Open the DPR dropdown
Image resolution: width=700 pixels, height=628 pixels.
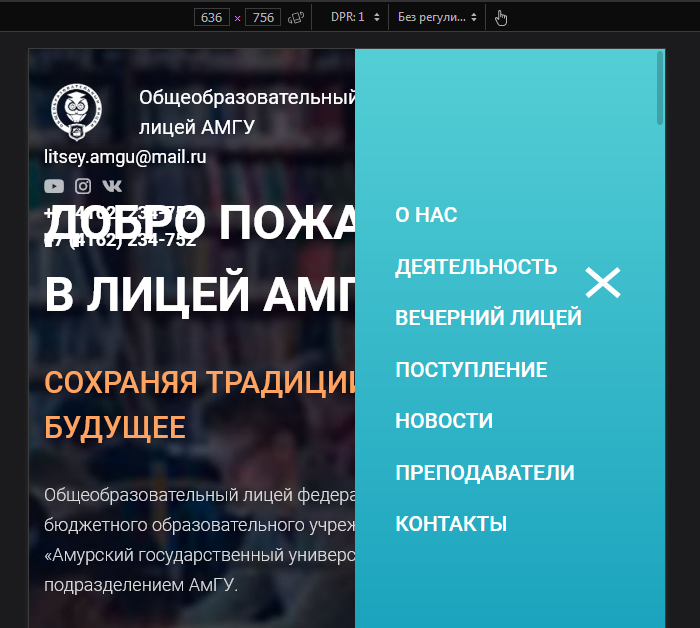tap(355, 17)
